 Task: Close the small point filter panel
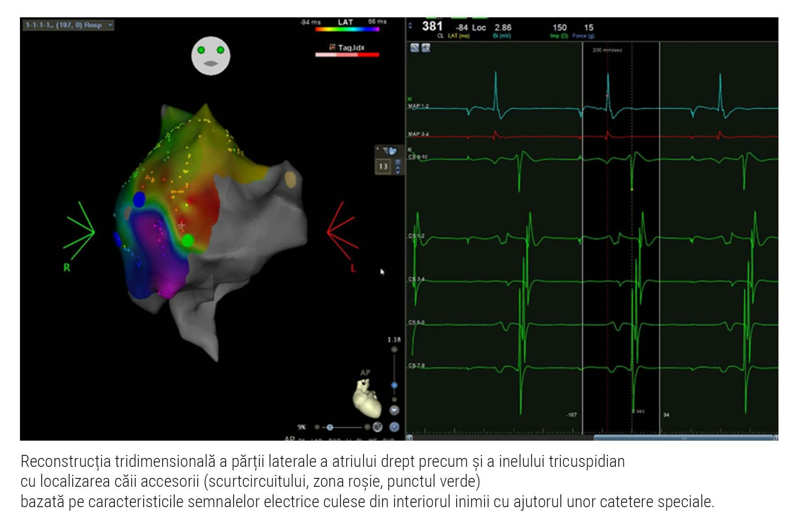click(378, 149)
